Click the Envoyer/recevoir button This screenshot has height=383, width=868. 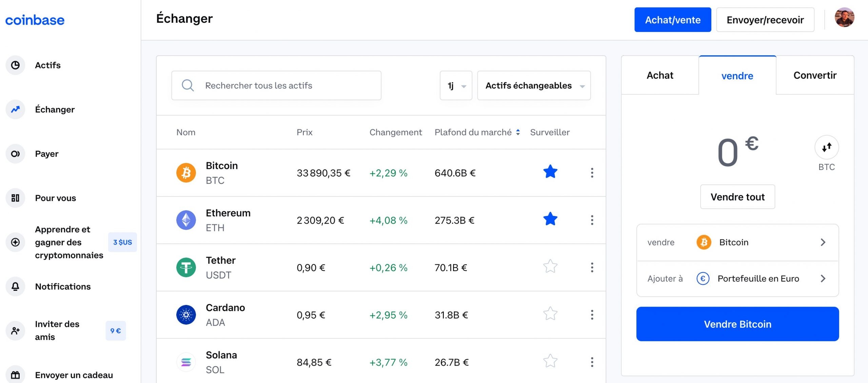[765, 20]
